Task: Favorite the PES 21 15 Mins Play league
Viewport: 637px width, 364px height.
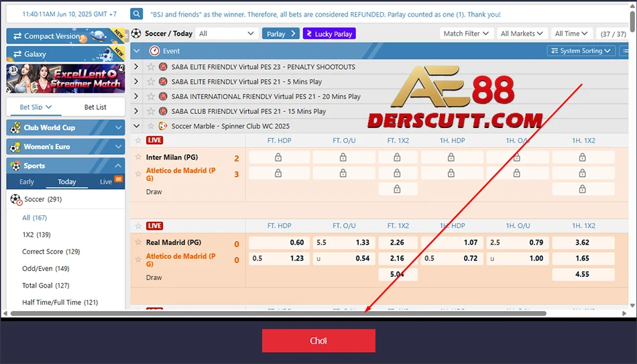Action: click(151, 111)
